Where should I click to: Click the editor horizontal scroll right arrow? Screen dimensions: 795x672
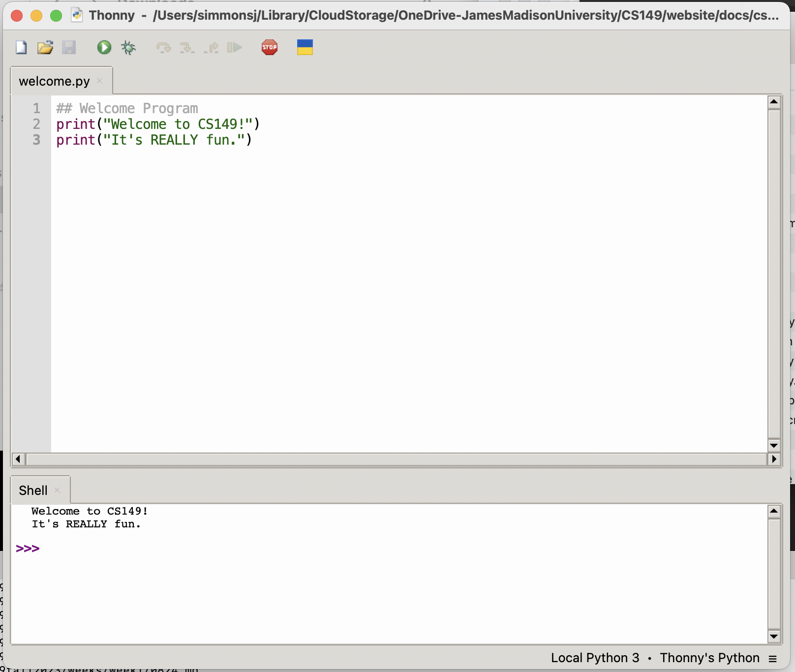774,459
